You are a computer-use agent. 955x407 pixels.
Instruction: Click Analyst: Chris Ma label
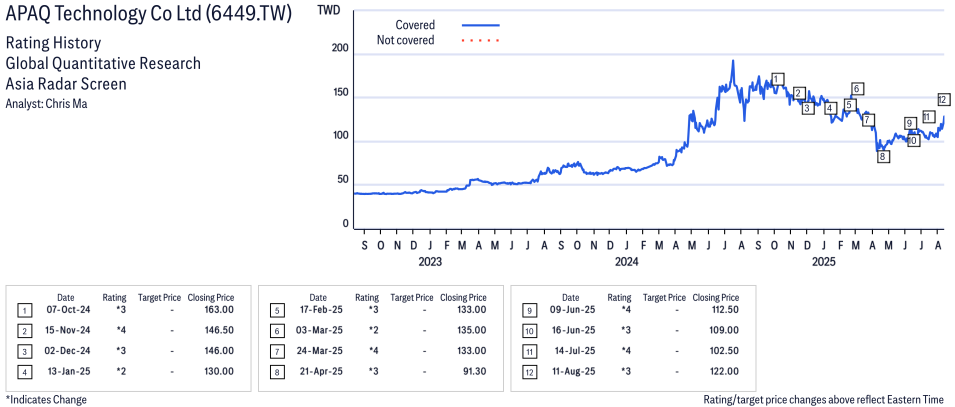46,104
